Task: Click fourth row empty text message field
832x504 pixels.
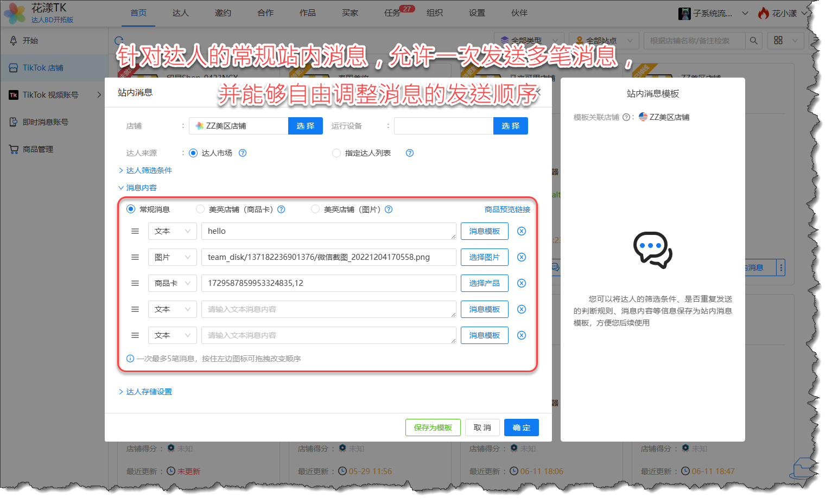Action: point(328,309)
